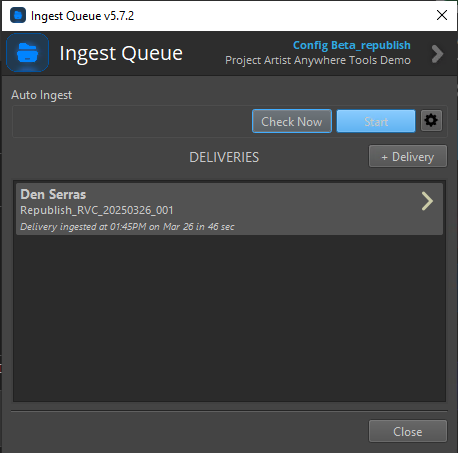Click the large blue Ingest Queue folder icon
Image resolution: width=458 pixels, height=453 pixels.
(x=28, y=53)
